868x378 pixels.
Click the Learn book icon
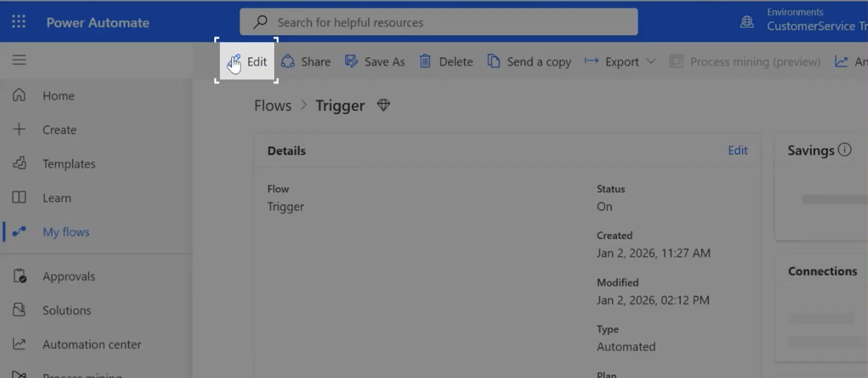(x=19, y=197)
